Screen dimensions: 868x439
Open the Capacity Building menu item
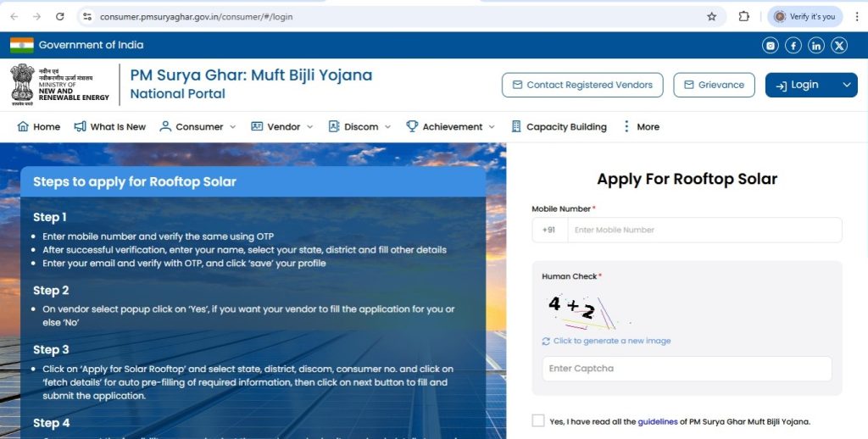(x=559, y=127)
